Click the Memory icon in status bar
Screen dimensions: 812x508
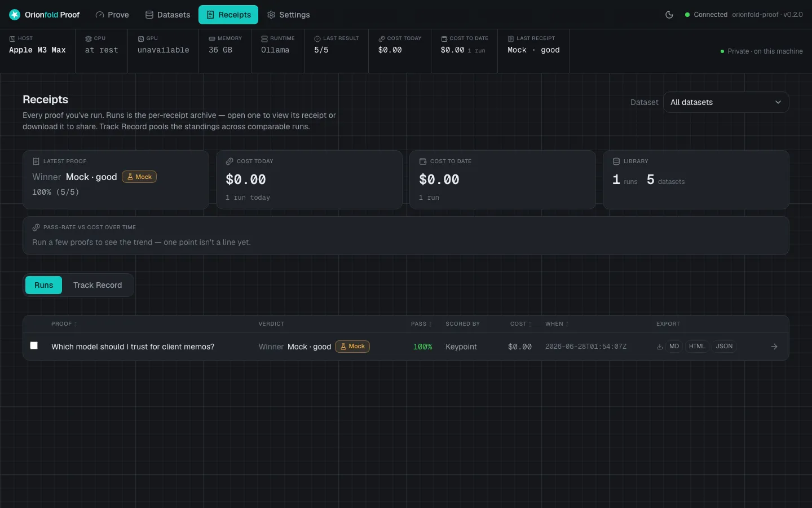click(x=212, y=38)
